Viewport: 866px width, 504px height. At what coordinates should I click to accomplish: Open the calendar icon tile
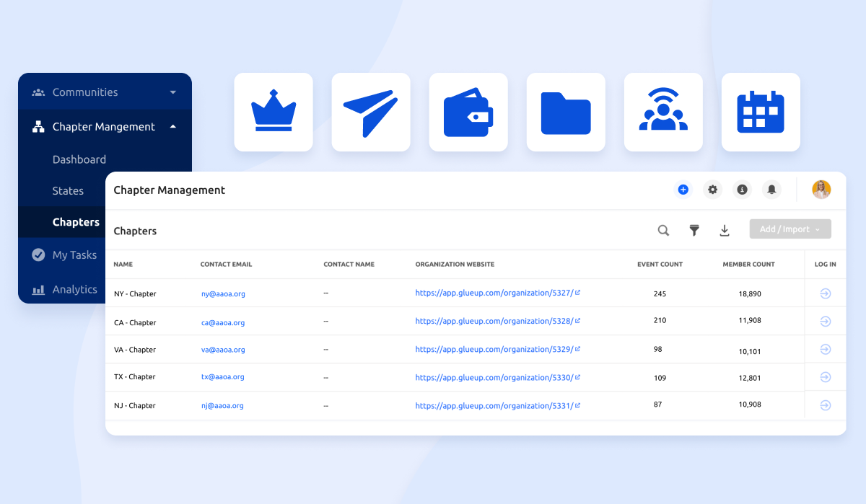(761, 112)
